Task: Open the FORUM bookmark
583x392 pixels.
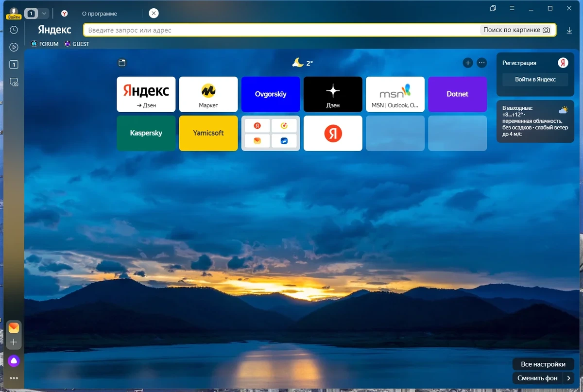Action: point(45,44)
